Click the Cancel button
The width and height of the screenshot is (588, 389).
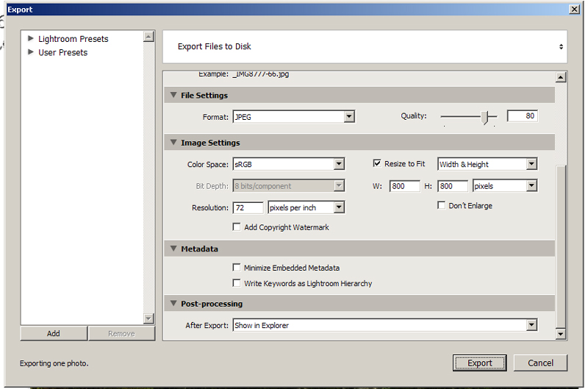coord(540,363)
